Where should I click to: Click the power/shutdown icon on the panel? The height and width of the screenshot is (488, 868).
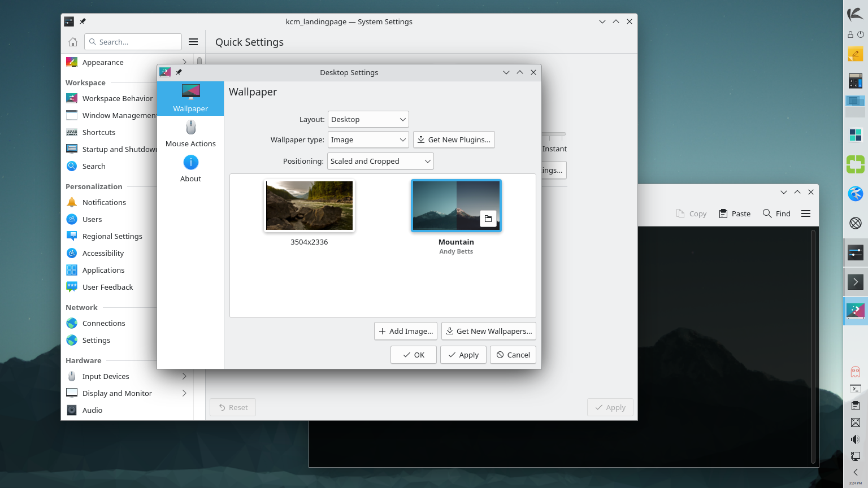860,34
